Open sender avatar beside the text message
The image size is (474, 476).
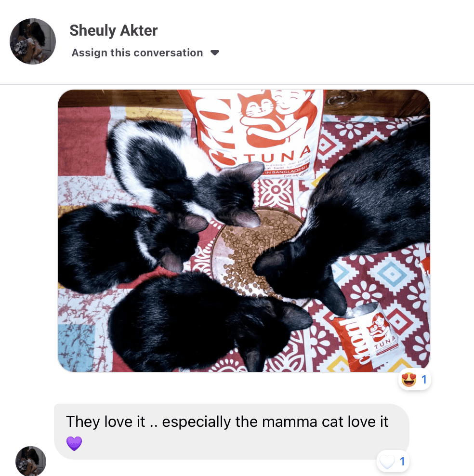point(31,461)
